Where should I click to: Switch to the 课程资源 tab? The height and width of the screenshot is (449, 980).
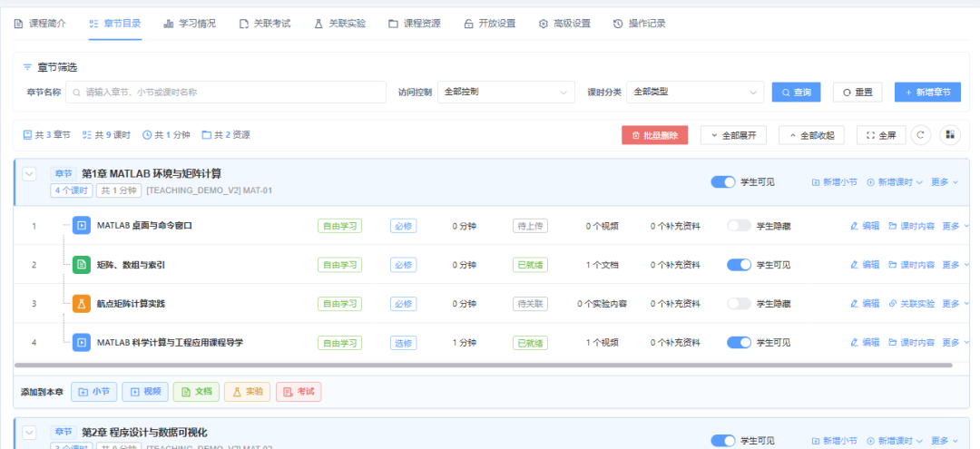click(415, 24)
